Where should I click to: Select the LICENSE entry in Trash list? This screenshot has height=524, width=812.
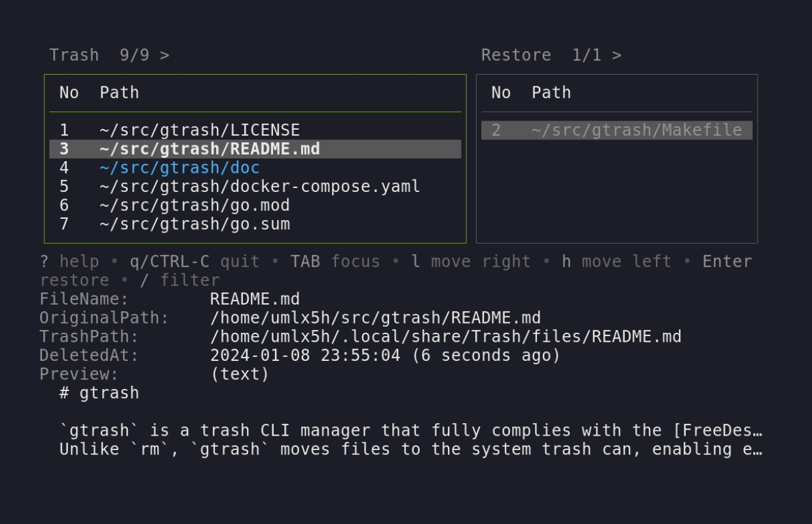tap(200, 130)
